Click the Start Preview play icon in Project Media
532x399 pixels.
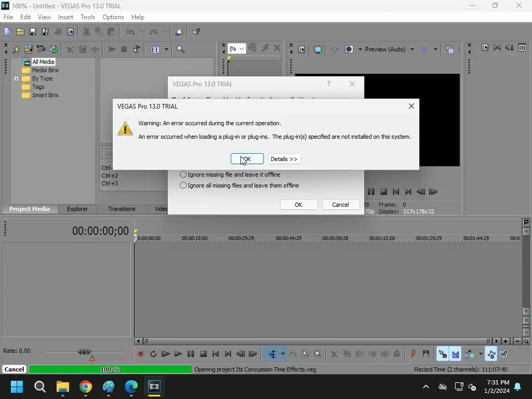[112, 49]
